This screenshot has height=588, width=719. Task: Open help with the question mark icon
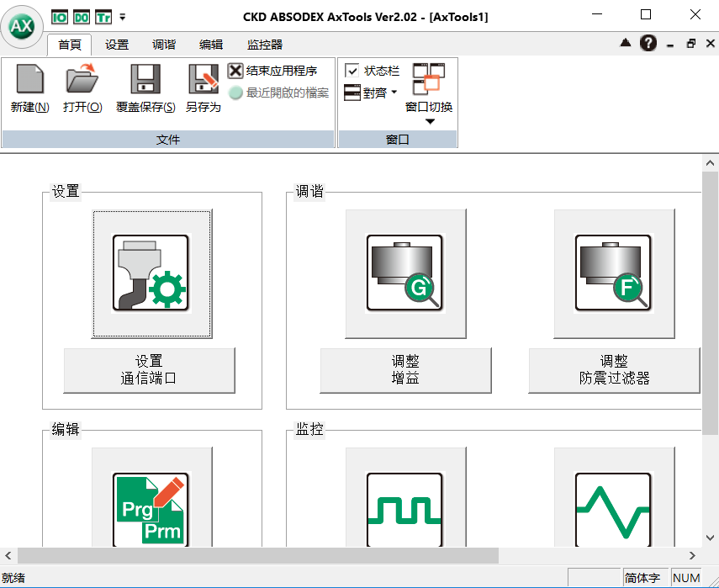coord(648,44)
